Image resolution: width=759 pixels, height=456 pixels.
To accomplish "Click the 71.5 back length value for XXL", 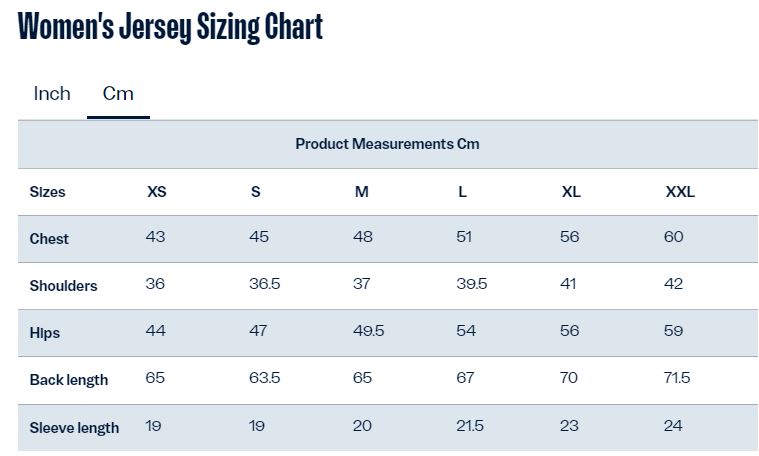I will [x=677, y=378].
